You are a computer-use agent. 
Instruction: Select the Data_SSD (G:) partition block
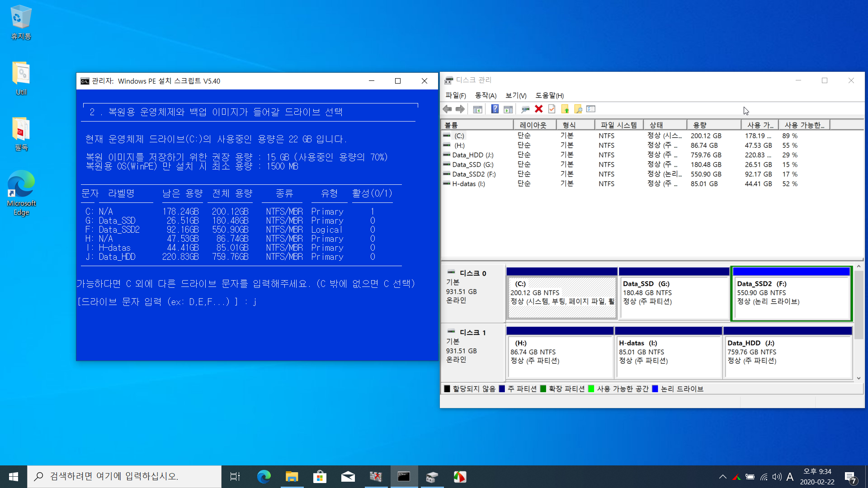point(674,294)
